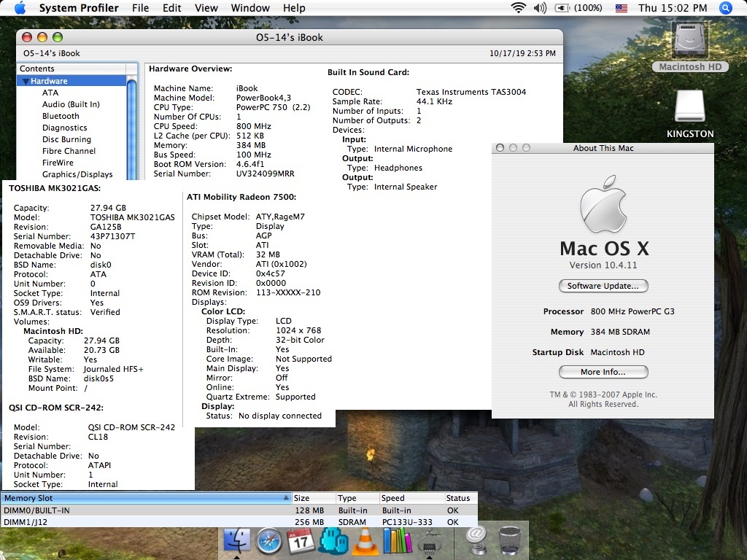Click the Contents list vertical scrollbar
The width and height of the screenshot is (747, 560).
(131, 128)
